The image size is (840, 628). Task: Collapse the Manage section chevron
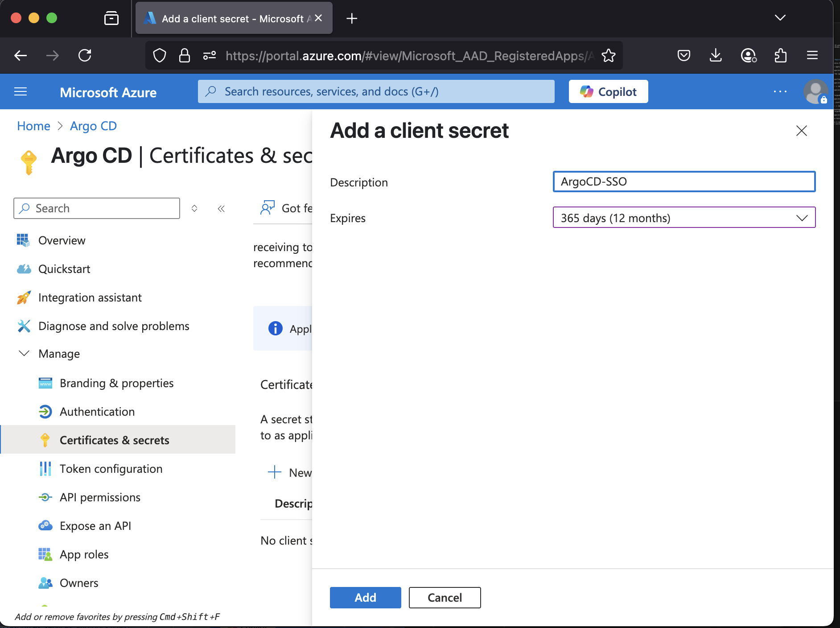click(x=24, y=354)
